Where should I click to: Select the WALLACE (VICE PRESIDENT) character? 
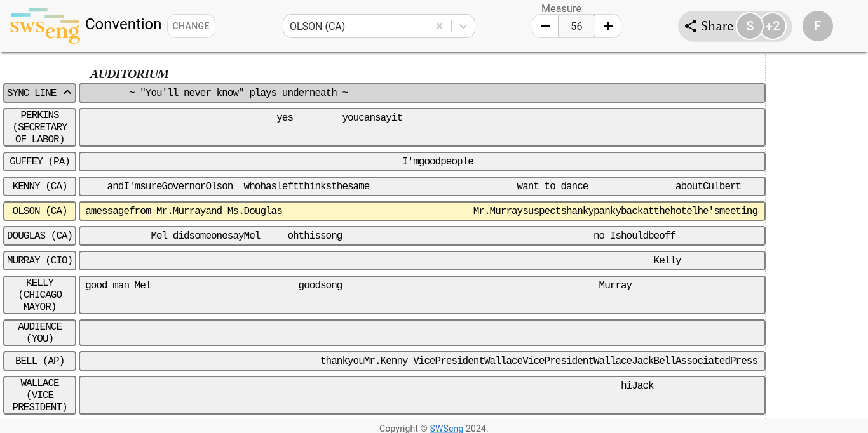click(39, 395)
